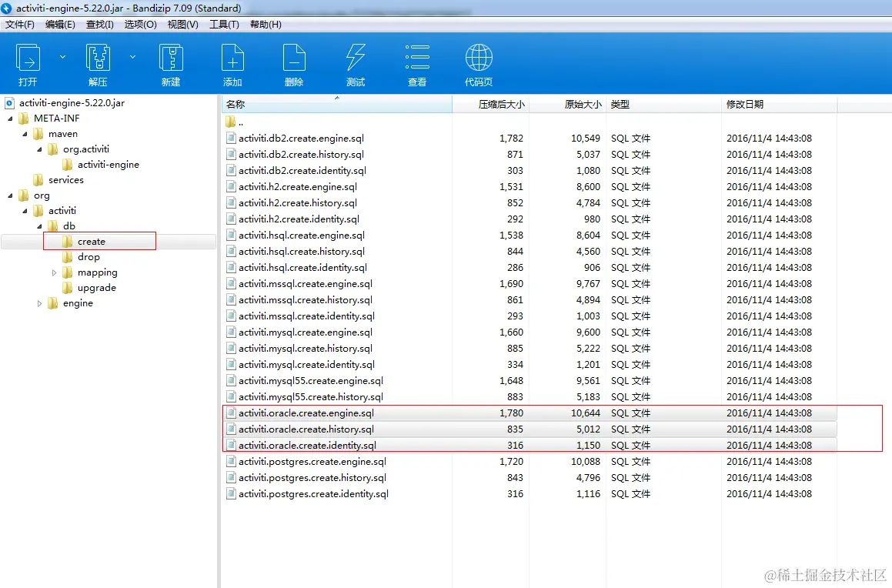Open the 帮助(H) menu
892x588 pixels.
pos(266,25)
